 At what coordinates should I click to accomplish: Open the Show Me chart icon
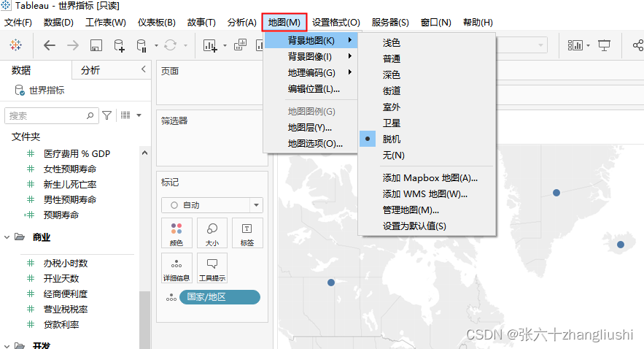coord(575,45)
